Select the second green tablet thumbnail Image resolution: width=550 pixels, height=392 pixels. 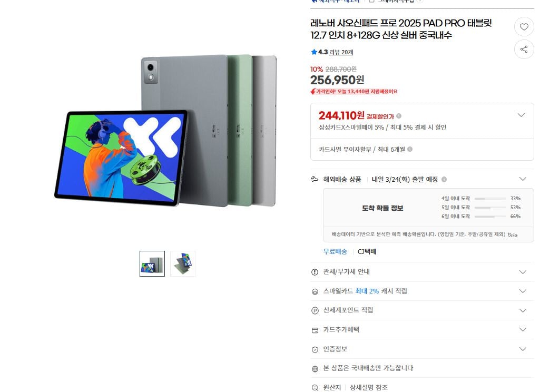[183, 263]
